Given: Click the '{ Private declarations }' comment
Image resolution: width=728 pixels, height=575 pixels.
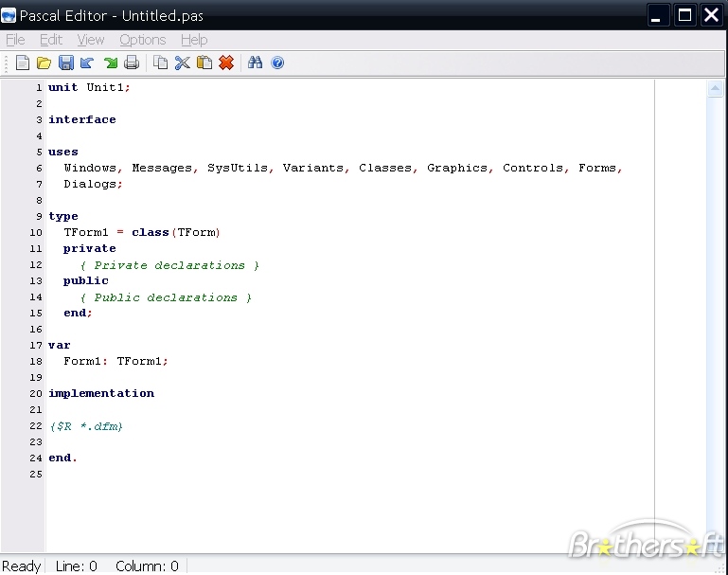Looking at the screenshot, I should pos(169,265).
